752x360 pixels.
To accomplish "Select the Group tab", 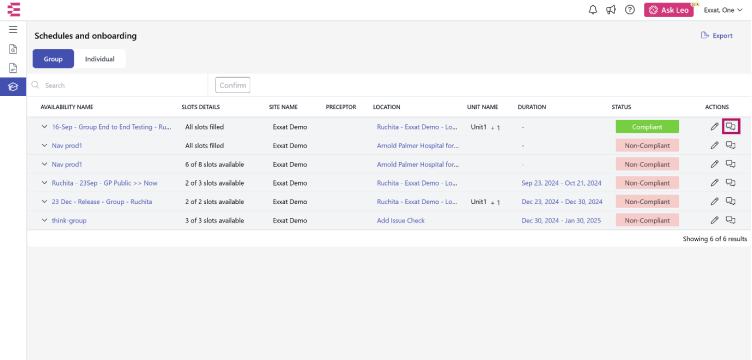I will 53,59.
